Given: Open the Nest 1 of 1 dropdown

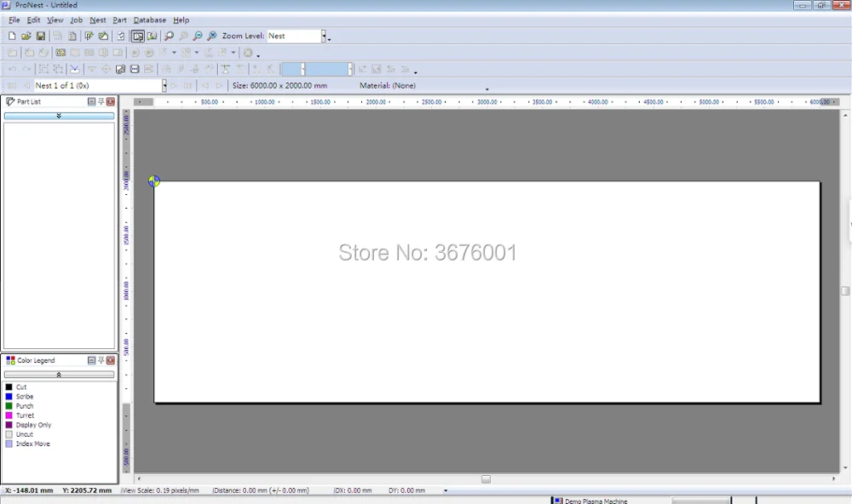Looking at the screenshot, I should pos(164,85).
